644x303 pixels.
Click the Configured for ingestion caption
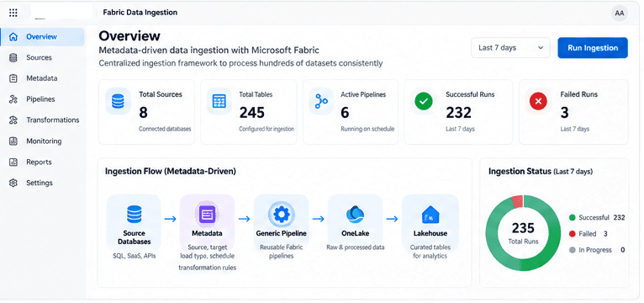tap(267, 129)
